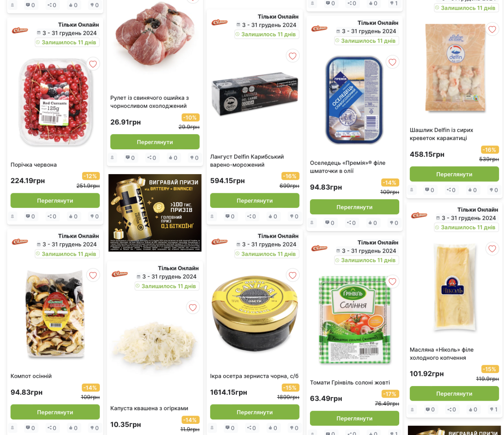Image resolution: width=504 pixels, height=435 pixels.
Task: Open the Battery Binance prize banner
Action: 155,213
